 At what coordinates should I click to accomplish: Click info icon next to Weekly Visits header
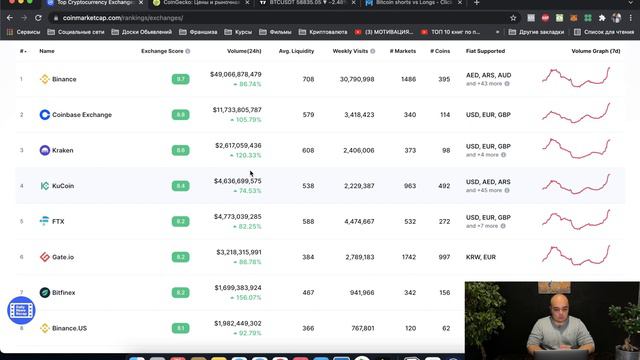(x=373, y=51)
